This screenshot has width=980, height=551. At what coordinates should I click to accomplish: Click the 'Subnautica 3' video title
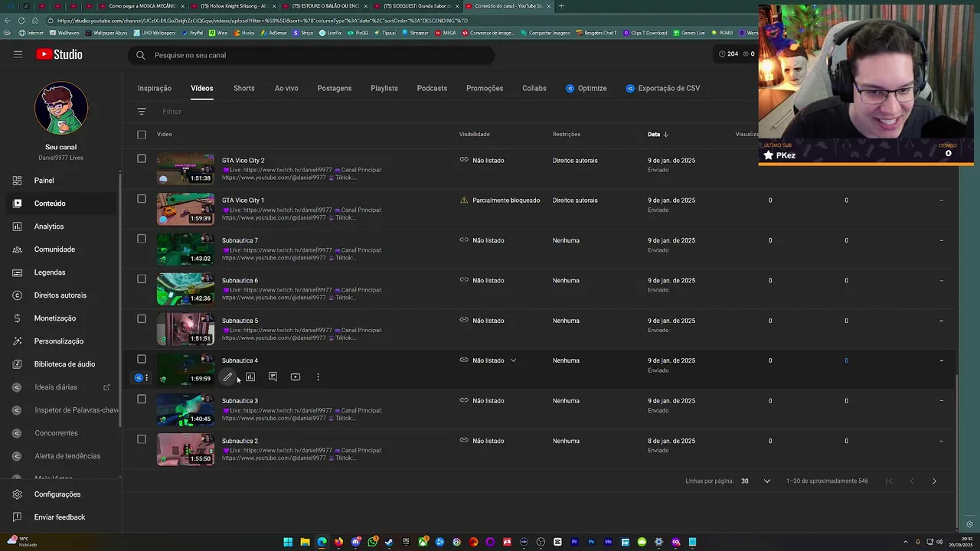coord(240,401)
